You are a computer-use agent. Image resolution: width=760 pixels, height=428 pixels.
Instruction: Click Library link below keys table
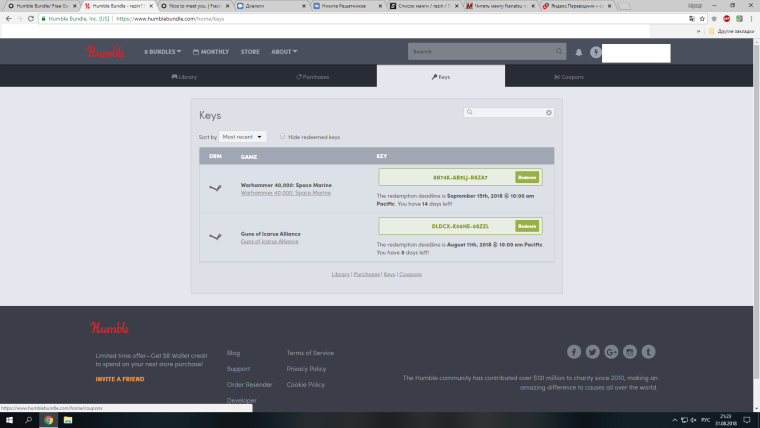(x=340, y=274)
